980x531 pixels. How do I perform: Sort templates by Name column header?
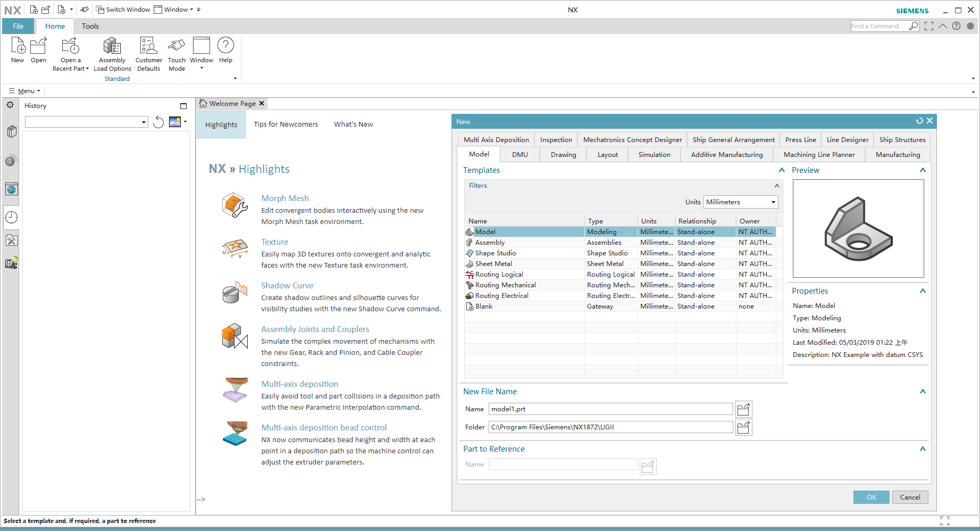pos(525,221)
